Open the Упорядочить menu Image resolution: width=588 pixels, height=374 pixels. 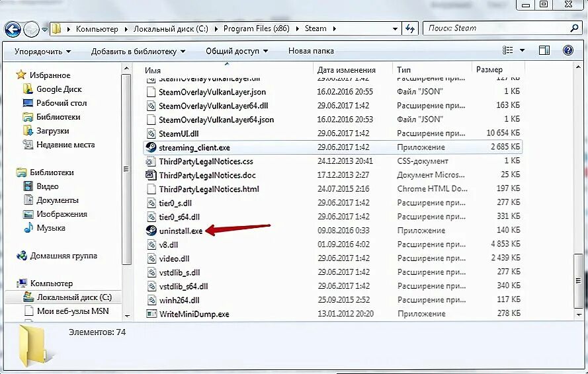click(x=42, y=52)
